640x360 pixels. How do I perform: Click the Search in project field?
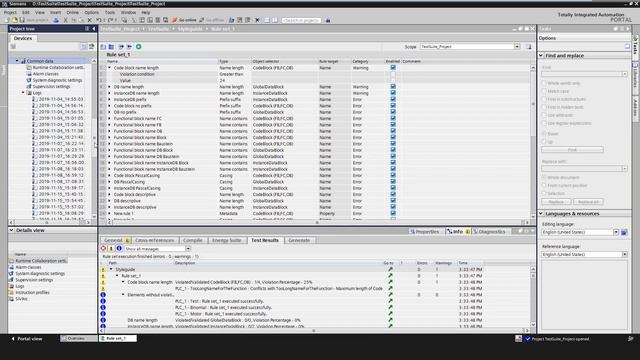(x=302, y=20)
